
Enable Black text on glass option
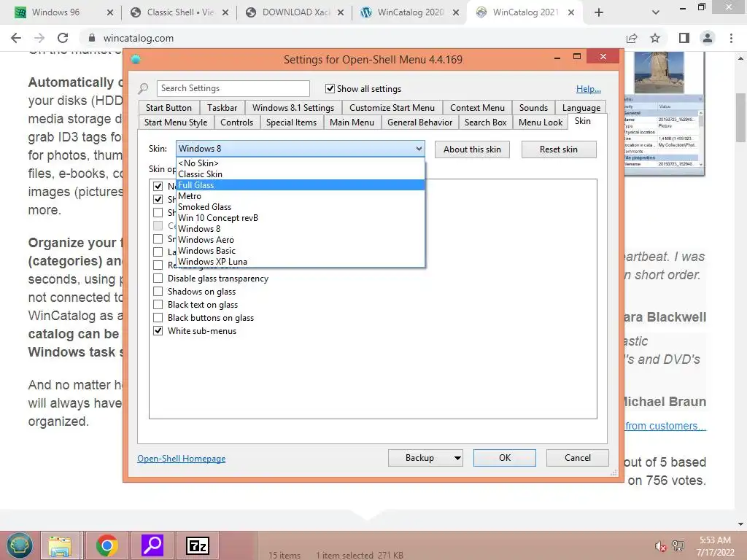pyautogui.click(x=158, y=304)
